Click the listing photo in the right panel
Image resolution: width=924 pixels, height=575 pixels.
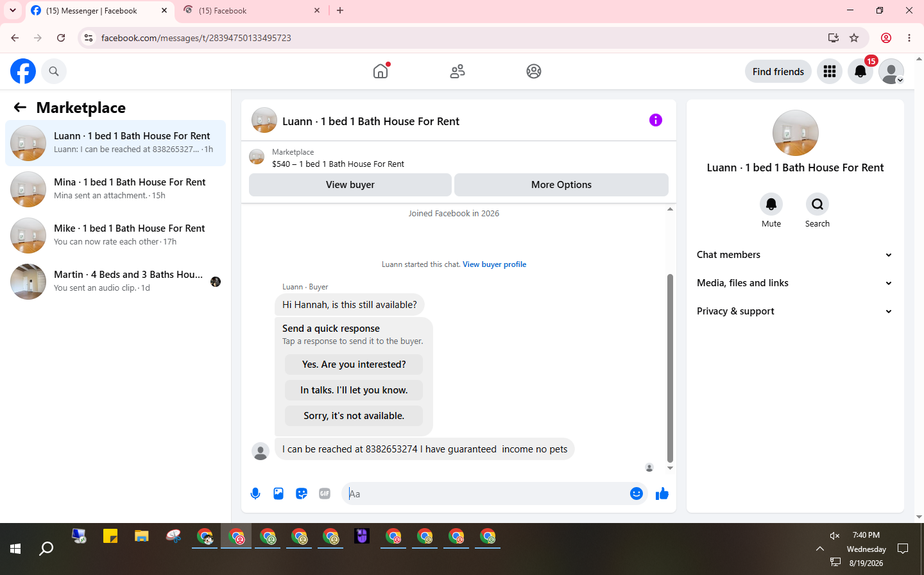(x=796, y=133)
